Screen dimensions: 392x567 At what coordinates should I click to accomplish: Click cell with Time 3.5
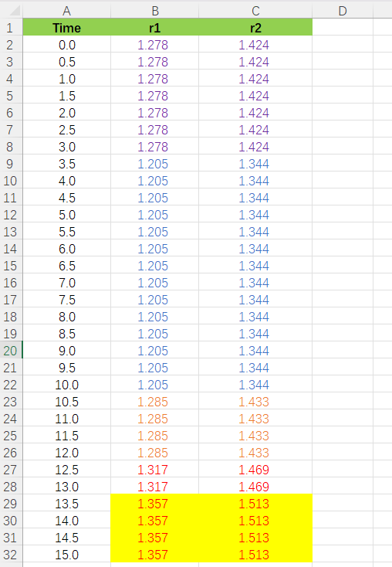click(67, 164)
